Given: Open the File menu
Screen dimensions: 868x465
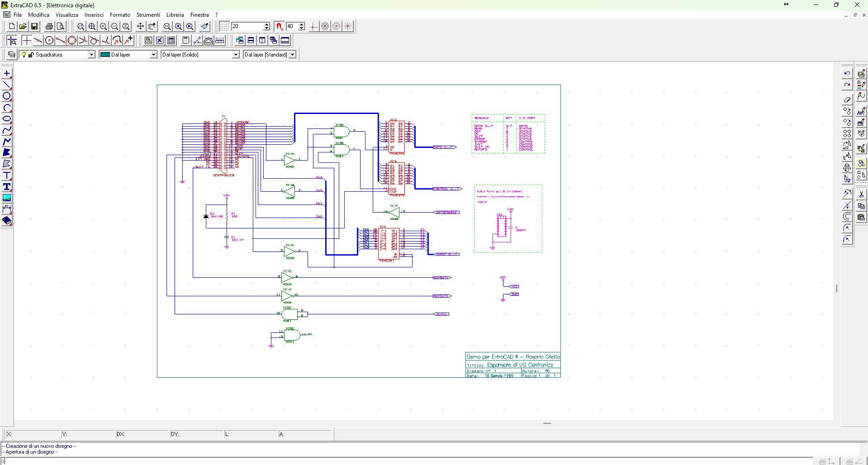Looking at the screenshot, I should click(x=18, y=15).
